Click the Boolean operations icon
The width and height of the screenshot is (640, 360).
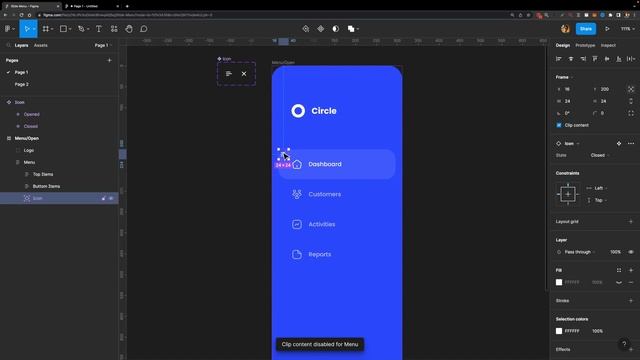351,29
